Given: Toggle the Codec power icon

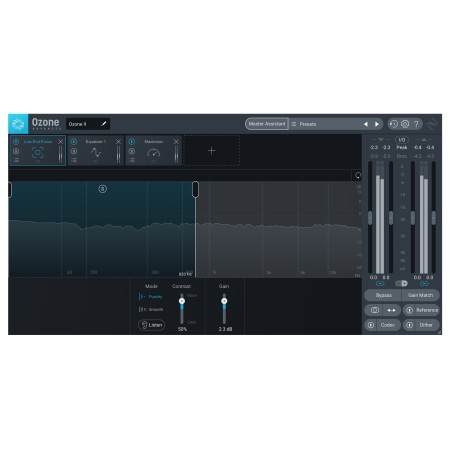Looking at the screenshot, I should 371,325.
